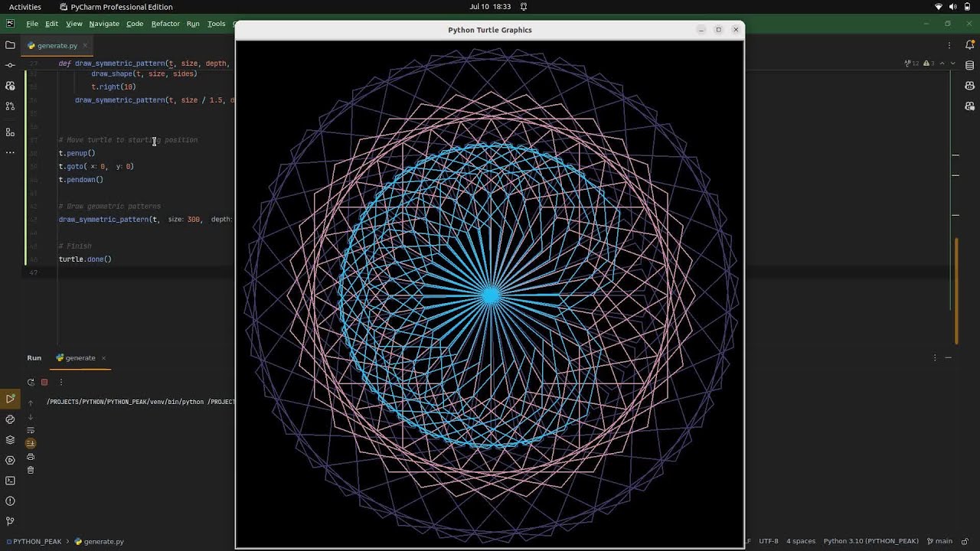Open the Terminal tool window icon

coord(10,481)
